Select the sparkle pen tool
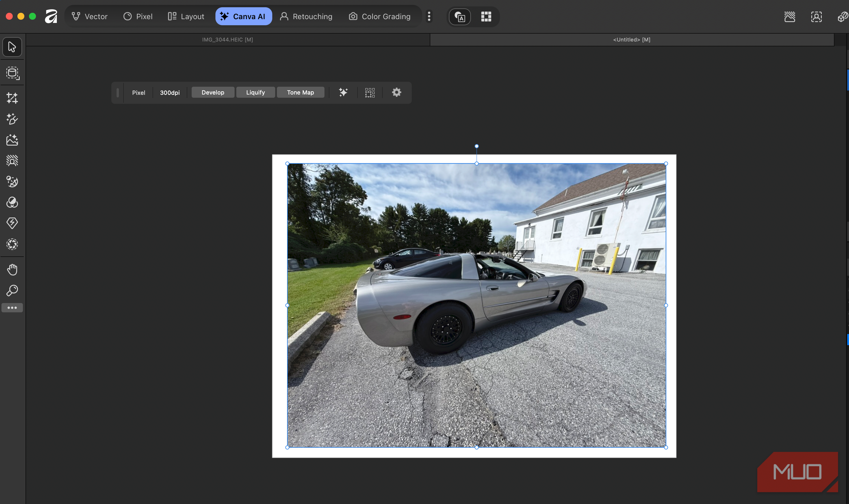This screenshot has height=504, width=849. (x=12, y=119)
